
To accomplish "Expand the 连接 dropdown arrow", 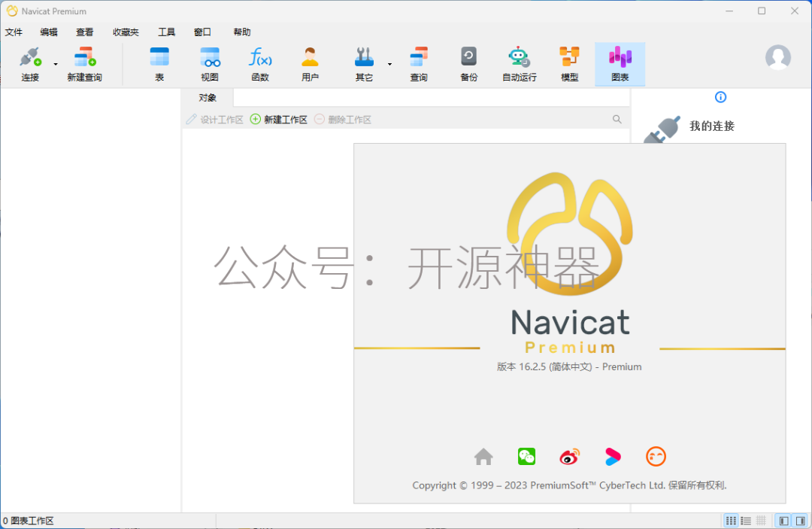I will pos(56,64).
